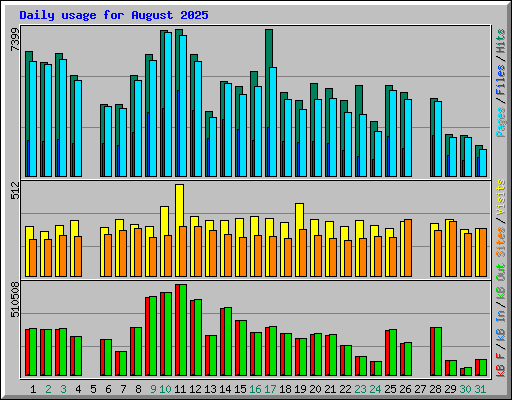Click the day 18 axis label
Image resolution: width=512 pixels, height=400 pixels.
pos(285,389)
